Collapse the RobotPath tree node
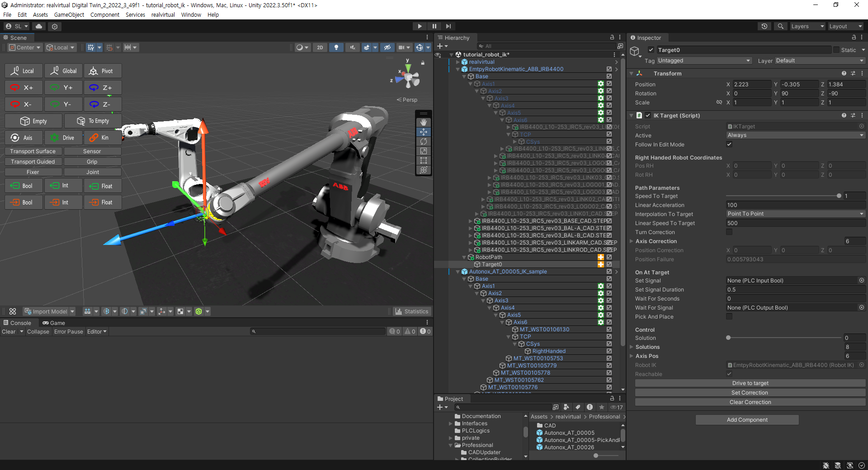The height and width of the screenshot is (470, 868). click(x=464, y=257)
